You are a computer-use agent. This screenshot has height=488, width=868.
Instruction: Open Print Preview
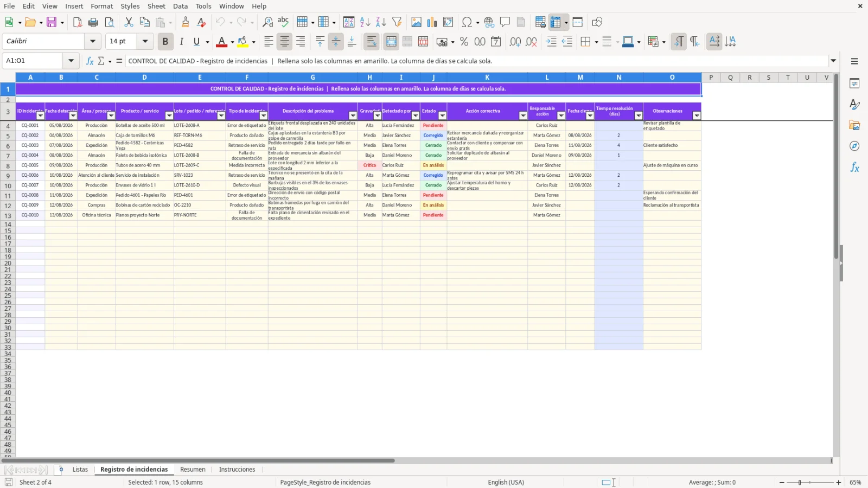tap(110, 22)
